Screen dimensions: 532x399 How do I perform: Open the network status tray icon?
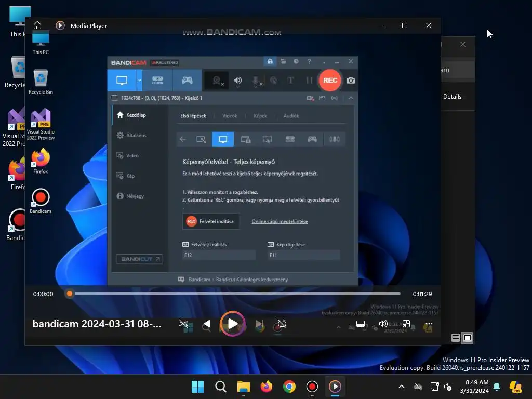click(x=434, y=387)
